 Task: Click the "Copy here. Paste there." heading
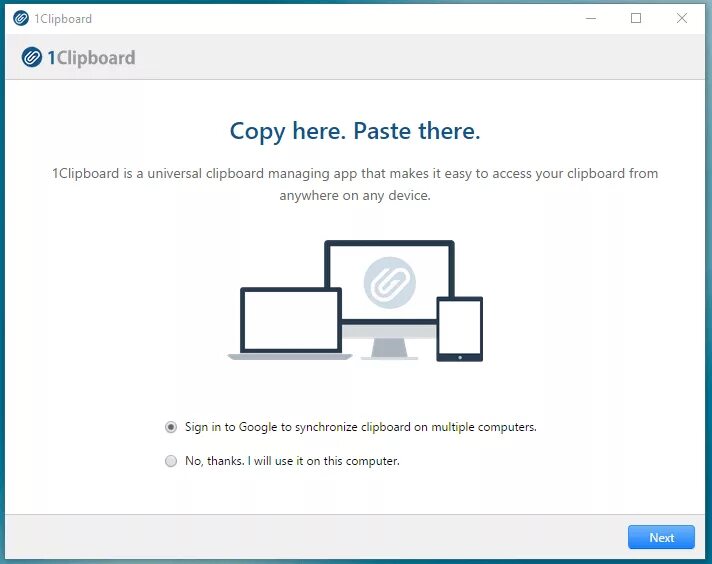(x=355, y=131)
